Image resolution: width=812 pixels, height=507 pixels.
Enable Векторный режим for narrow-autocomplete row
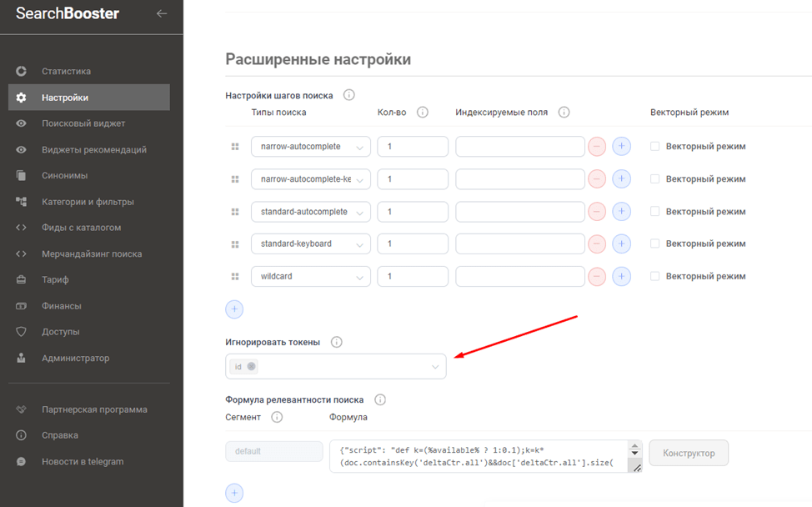(x=654, y=146)
